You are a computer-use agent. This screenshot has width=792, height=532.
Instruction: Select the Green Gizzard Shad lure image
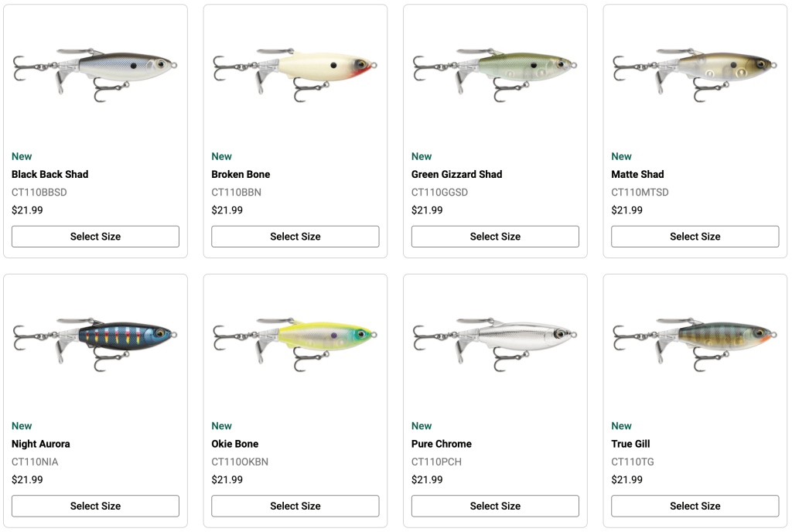[x=495, y=71]
